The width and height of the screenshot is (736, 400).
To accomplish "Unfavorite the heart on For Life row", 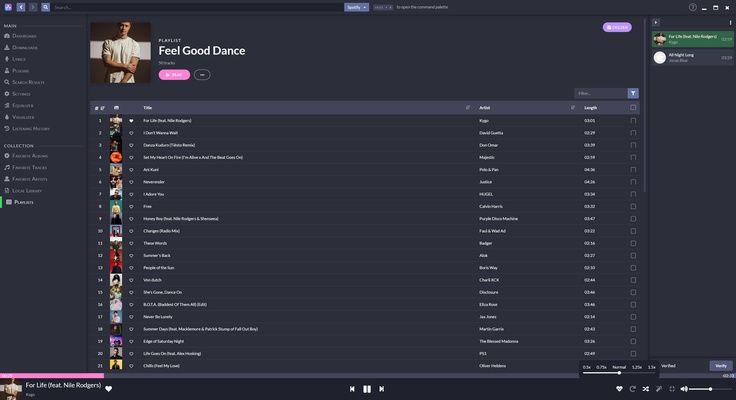I will [x=131, y=121].
